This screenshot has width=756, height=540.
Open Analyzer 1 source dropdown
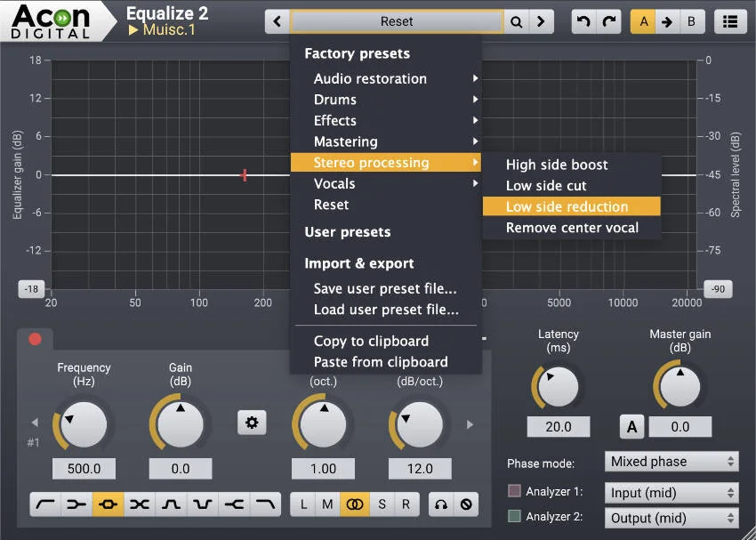[x=672, y=493]
